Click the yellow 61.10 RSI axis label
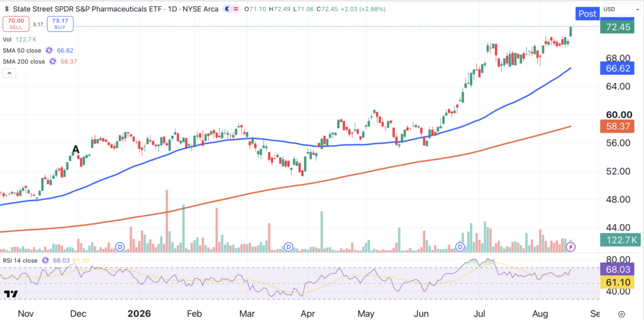644x320 pixels. tap(618, 282)
